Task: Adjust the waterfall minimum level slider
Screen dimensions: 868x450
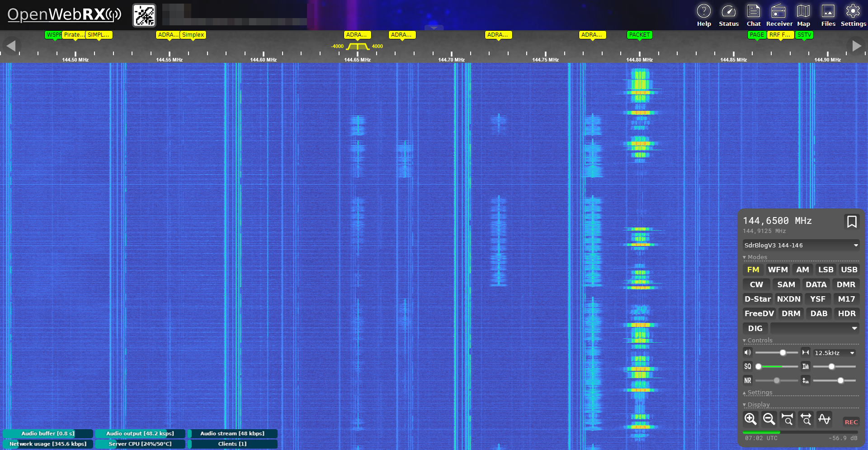Action: pyautogui.click(x=835, y=366)
